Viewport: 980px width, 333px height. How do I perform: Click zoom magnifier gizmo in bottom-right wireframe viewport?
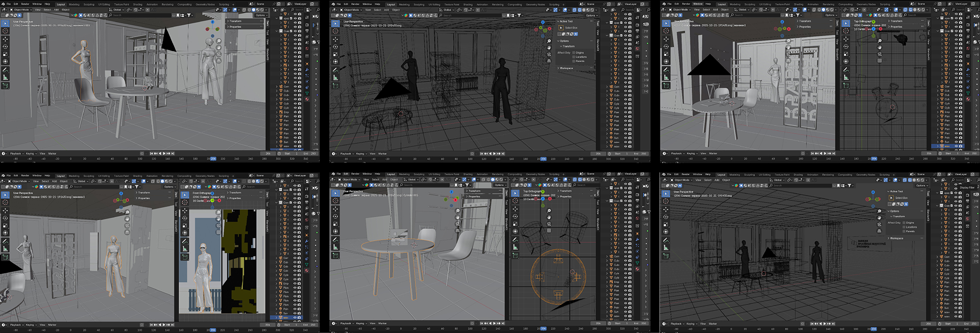879,211
